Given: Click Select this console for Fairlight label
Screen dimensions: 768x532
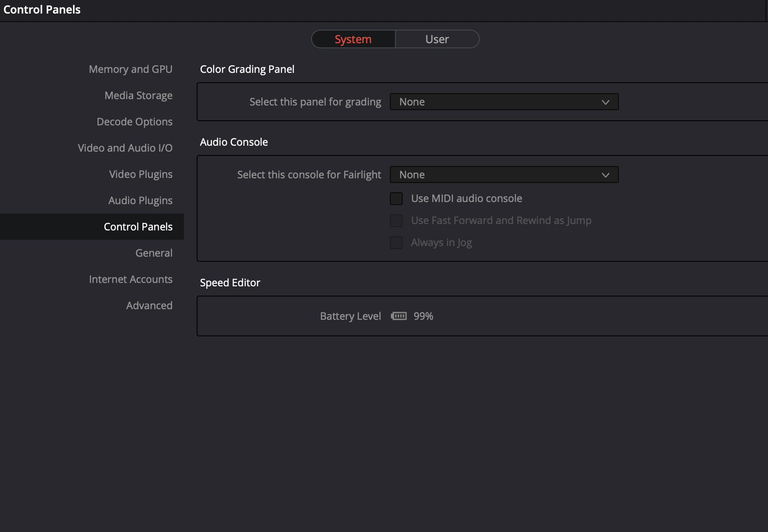Looking at the screenshot, I should pos(309,175).
